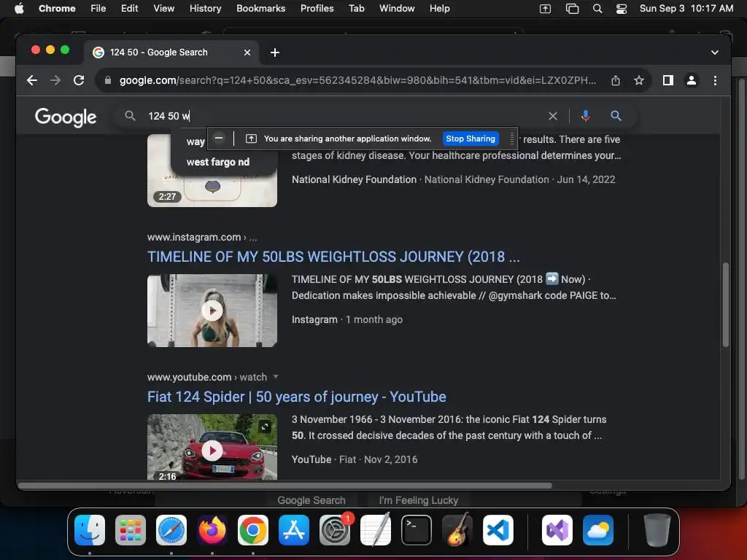
Task: Click the Stage Manager windows menu bar icon
Action: pos(572,9)
